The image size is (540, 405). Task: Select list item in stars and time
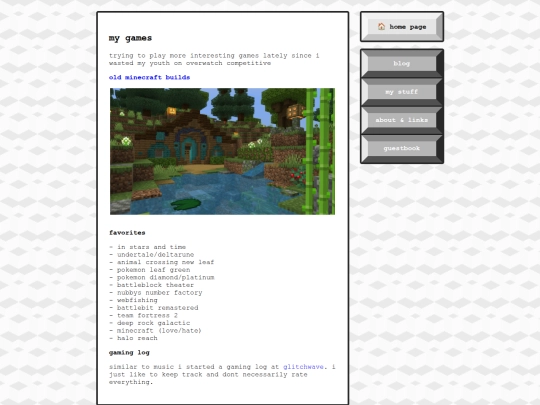[x=148, y=247]
